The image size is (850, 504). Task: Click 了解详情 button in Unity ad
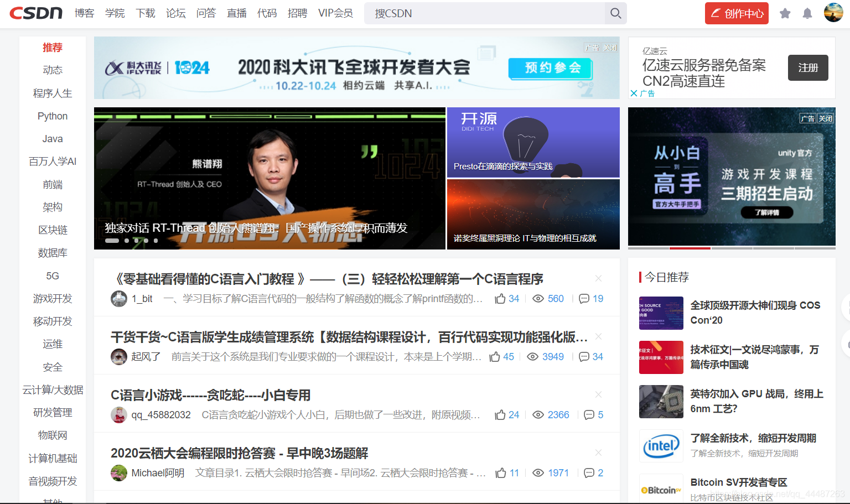click(767, 212)
